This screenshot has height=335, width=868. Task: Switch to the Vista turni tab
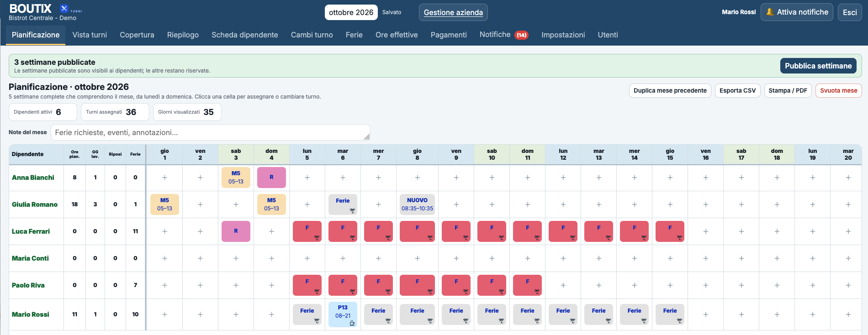point(90,35)
